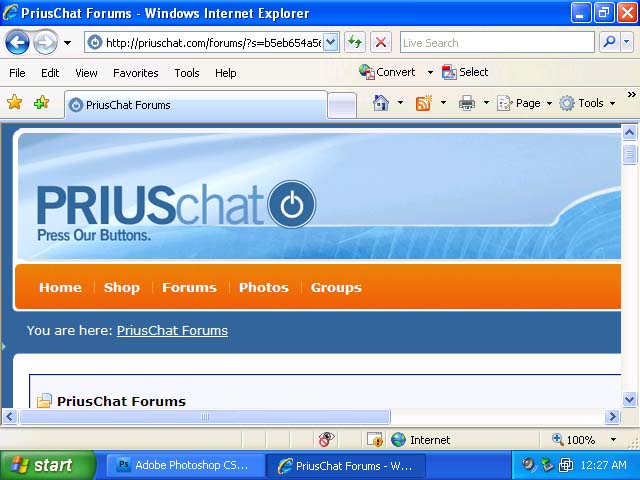Open search provider options dropdown

627,42
